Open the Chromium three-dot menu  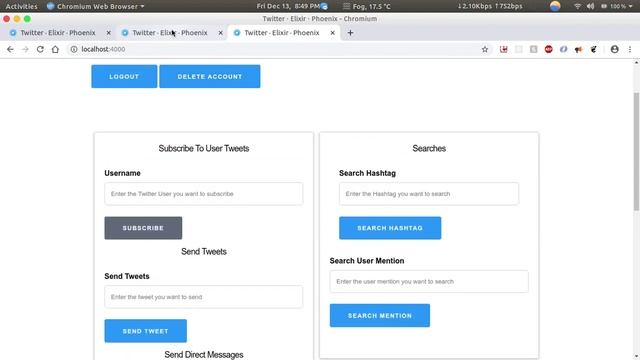coord(630,49)
